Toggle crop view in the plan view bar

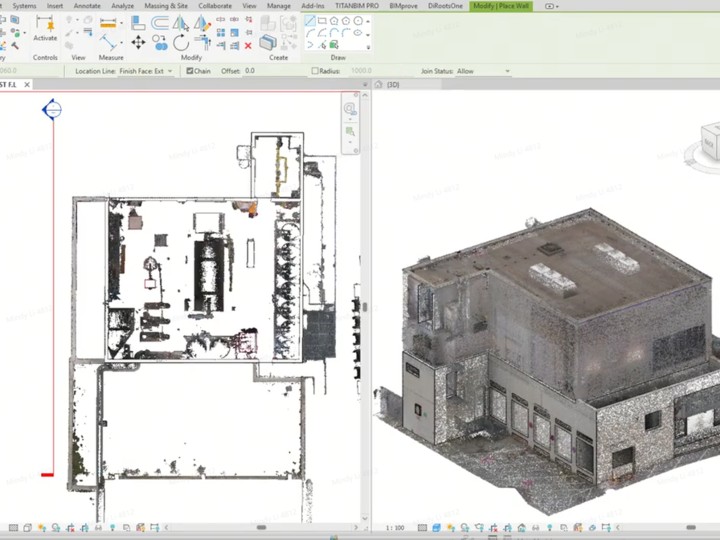click(70, 528)
